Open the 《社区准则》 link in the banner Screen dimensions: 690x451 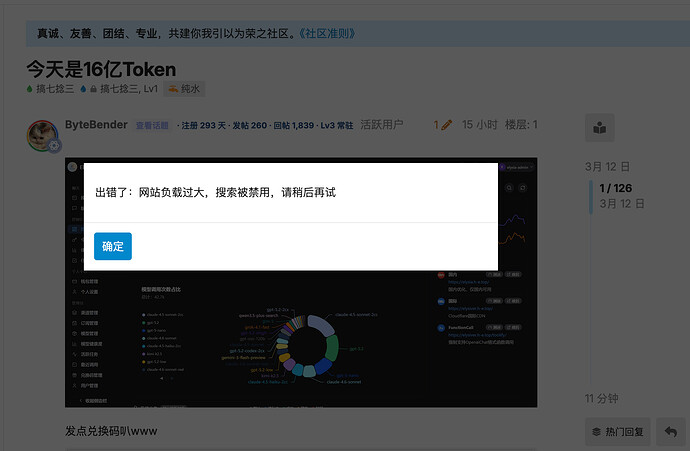coord(327,33)
